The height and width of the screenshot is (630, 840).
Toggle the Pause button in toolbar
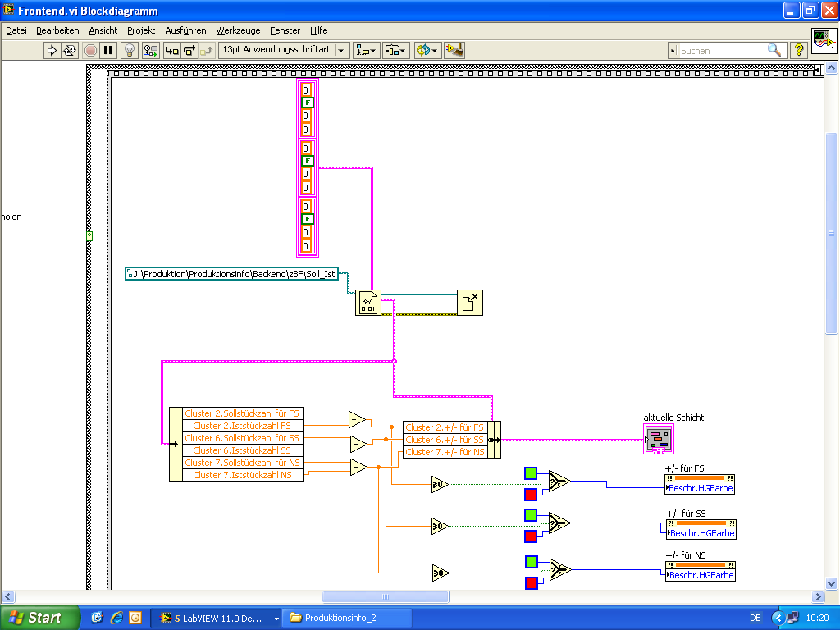pos(109,50)
